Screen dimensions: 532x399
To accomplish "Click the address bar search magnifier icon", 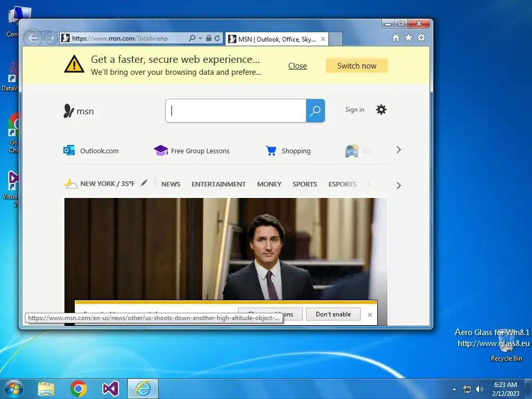I will [x=192, y=38].
